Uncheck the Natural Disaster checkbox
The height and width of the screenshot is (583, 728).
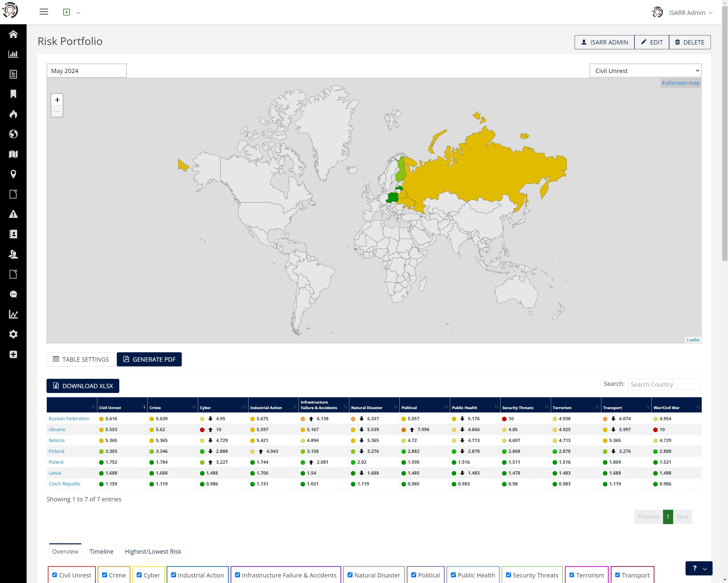pos(350,575)
